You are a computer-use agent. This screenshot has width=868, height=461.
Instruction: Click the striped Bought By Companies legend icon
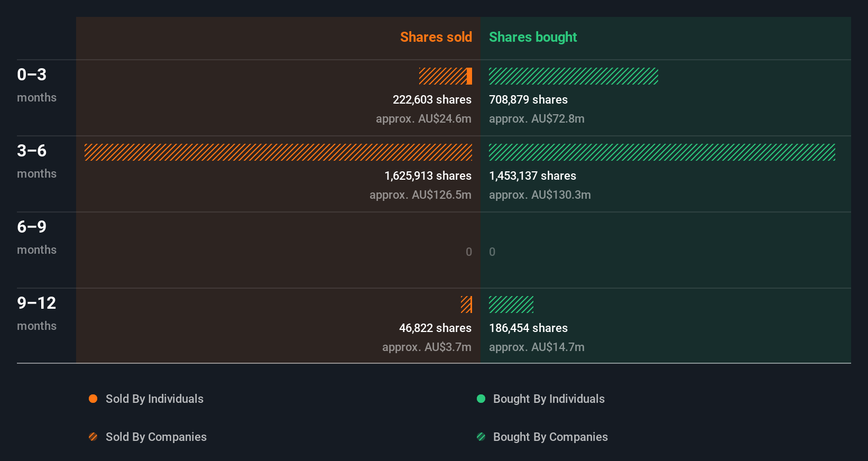481,437
